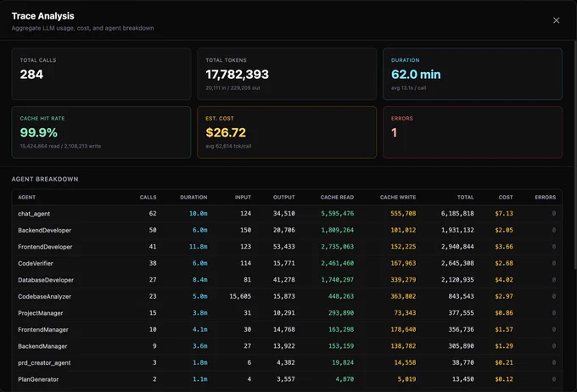
Task: Click BackendDeveloper cost $2.05
Action: click(504, 230)
